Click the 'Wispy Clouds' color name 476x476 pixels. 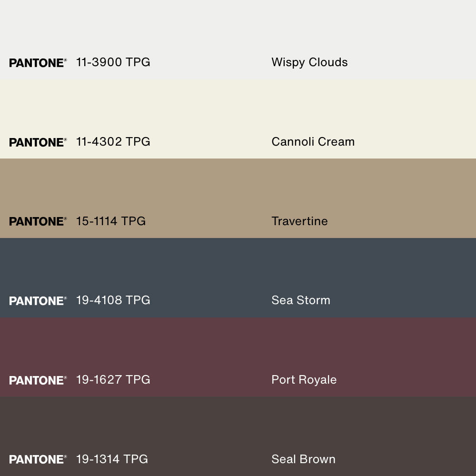tap(309, 62)
